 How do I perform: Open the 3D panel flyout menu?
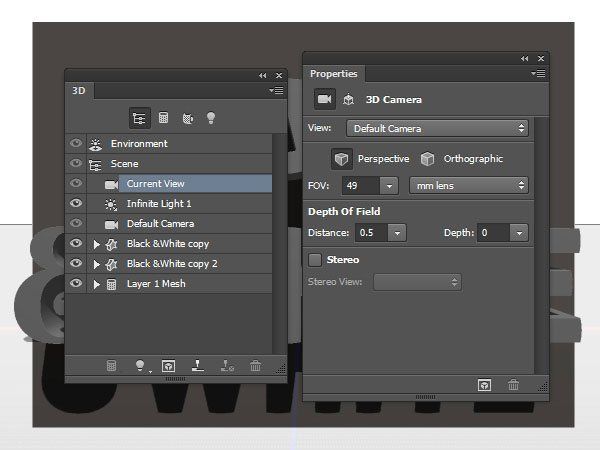[276, 91]
